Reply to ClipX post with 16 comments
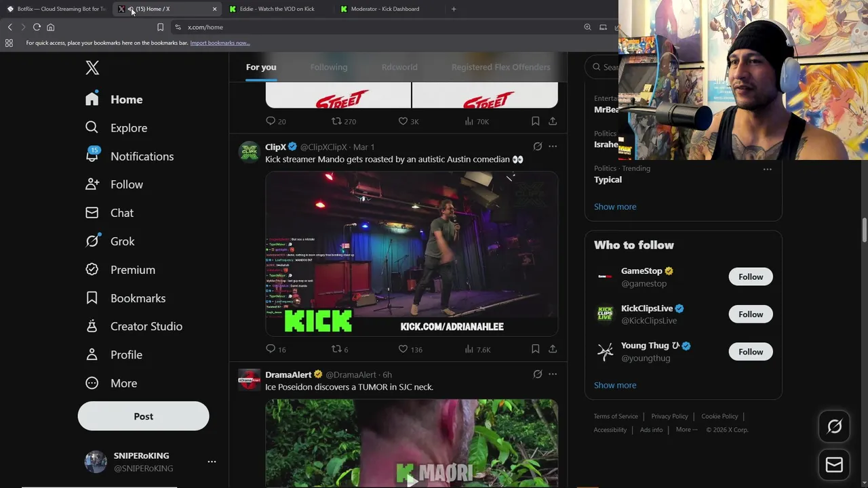The image size is (868, 488). pyautogui.click(x=275, y=349)
